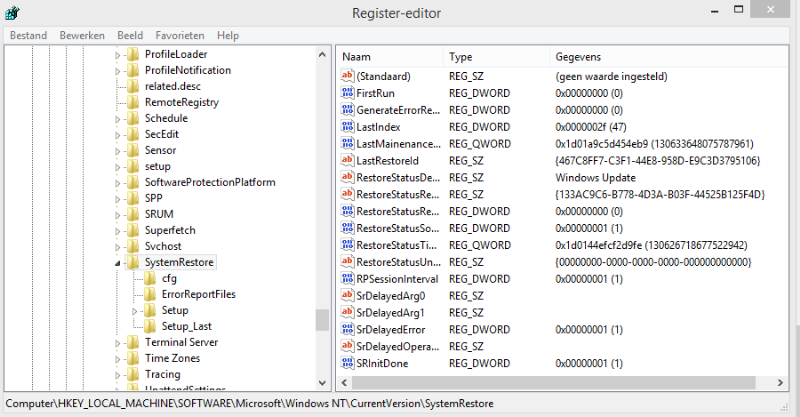Screen dimensions: 800x417
Task: Click the tree pane vertical scrollbar thumb
Action: (x=322, y=320)
